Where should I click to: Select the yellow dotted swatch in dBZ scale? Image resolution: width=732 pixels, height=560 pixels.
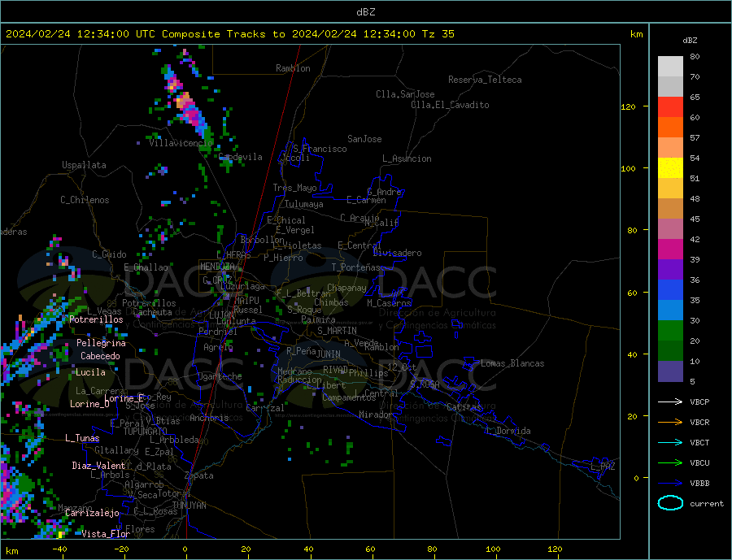[x=670, y=168]
